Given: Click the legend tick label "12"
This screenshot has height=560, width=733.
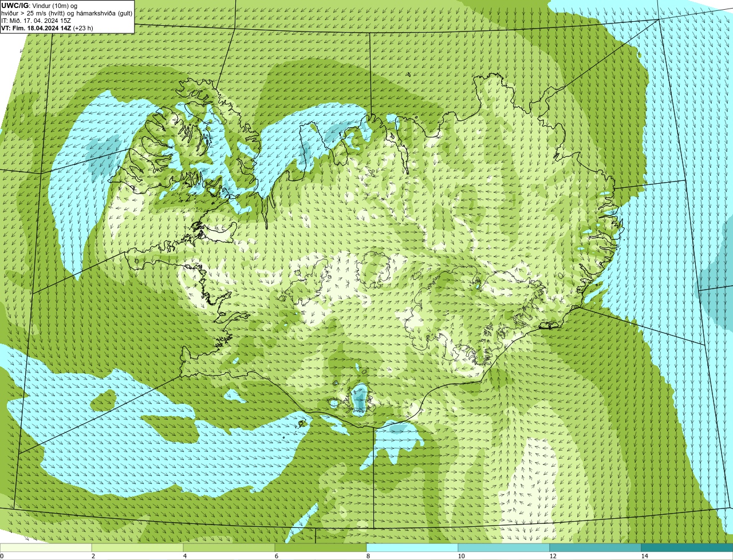Looking at the screenshot, I should tap(553, 556).
